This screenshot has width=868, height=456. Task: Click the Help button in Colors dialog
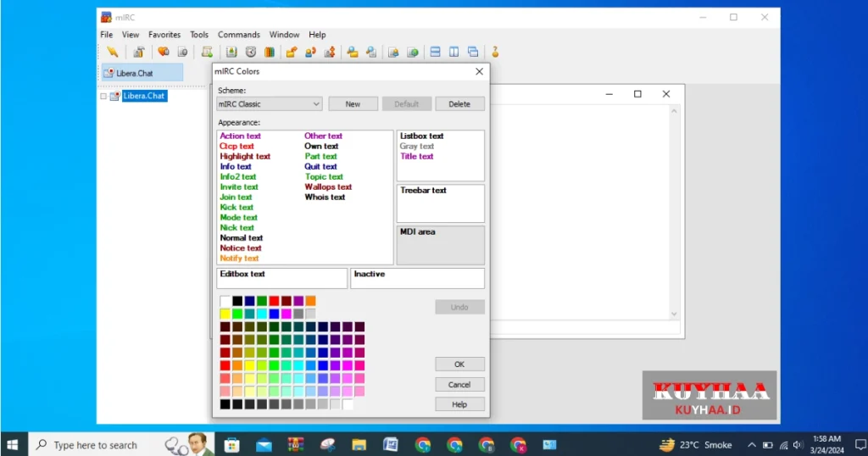tap(459, 404)
